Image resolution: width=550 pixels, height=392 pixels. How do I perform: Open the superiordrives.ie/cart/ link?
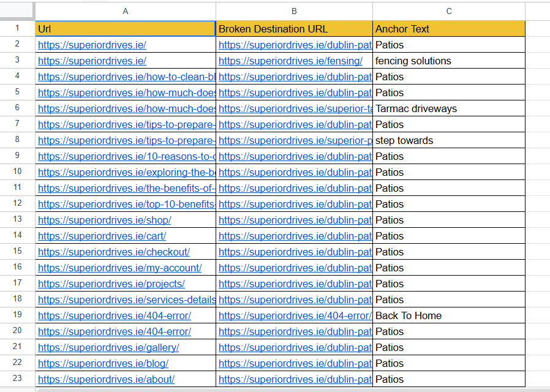point(102,236)
